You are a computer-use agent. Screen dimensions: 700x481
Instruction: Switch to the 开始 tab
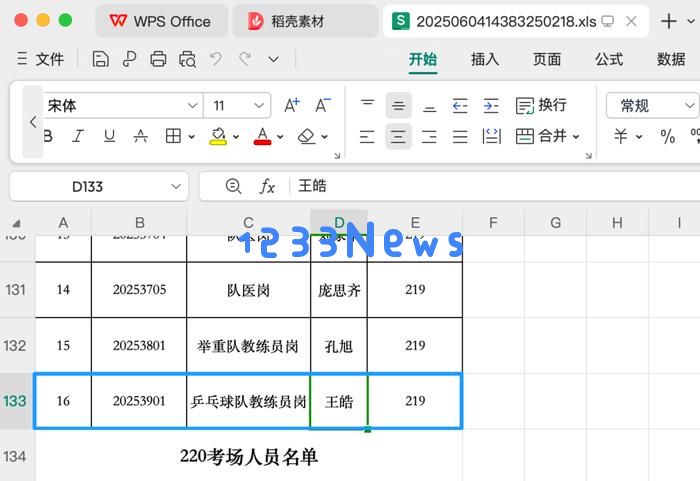tap(423, 59)
